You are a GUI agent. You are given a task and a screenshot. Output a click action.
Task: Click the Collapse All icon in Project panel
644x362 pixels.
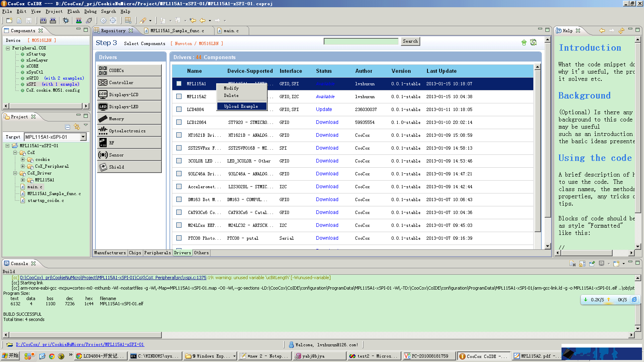tap(68, 127)
